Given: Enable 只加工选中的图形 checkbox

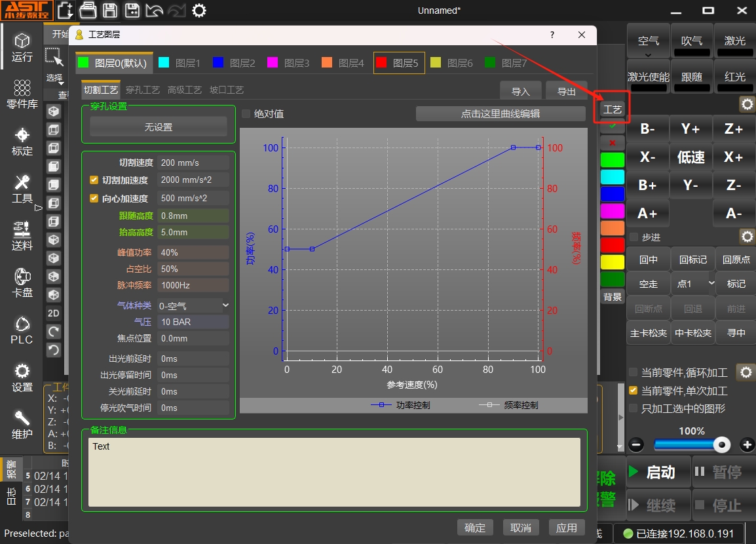Looking at the screenshot, I should click(633, 408).
